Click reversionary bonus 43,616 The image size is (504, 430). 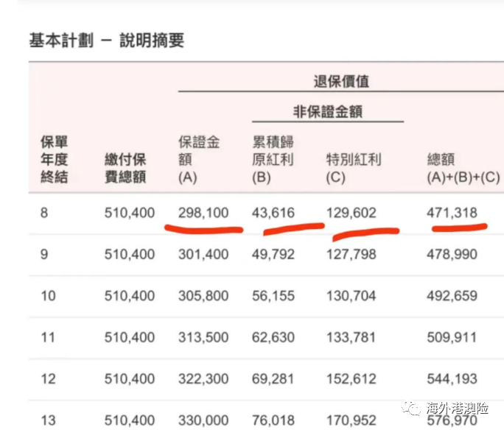pyautogui.click(x=273, y=213)
